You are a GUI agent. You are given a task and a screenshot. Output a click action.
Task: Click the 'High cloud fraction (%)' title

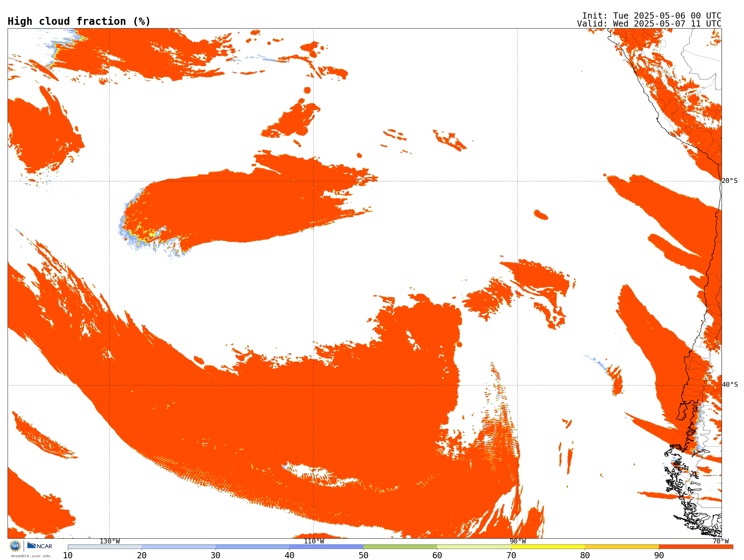tap(79, 21)
